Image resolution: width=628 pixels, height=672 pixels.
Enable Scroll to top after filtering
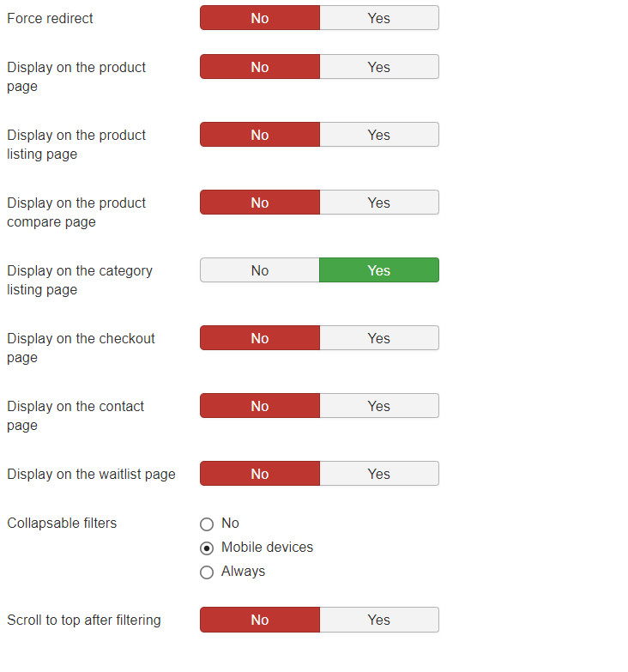(378, 620)
